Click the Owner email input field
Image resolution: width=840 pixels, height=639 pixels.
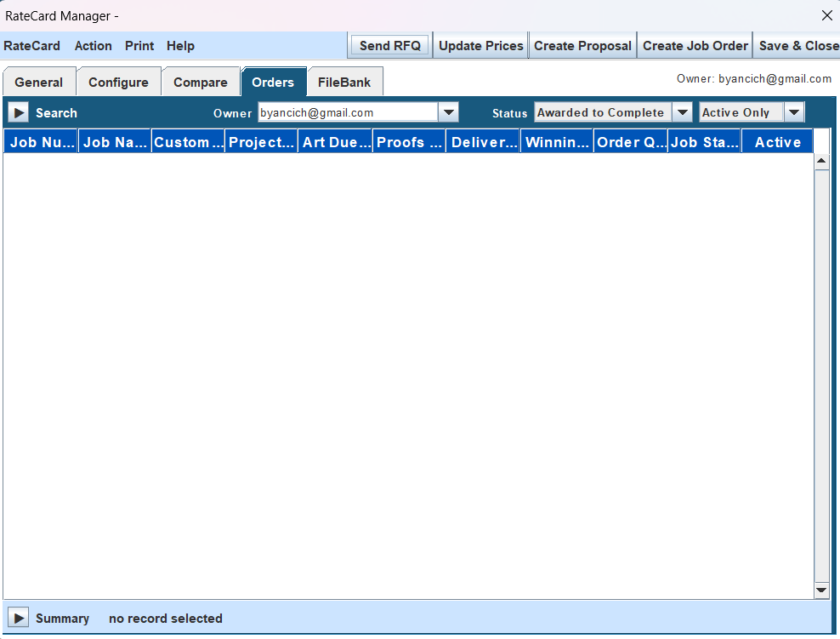tap(347, 112)
